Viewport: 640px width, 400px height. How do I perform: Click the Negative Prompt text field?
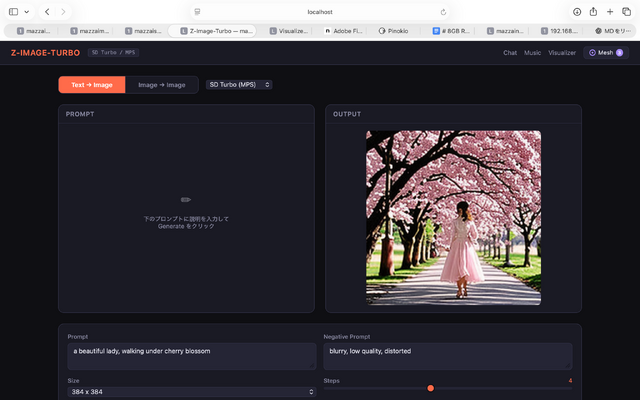448,355
